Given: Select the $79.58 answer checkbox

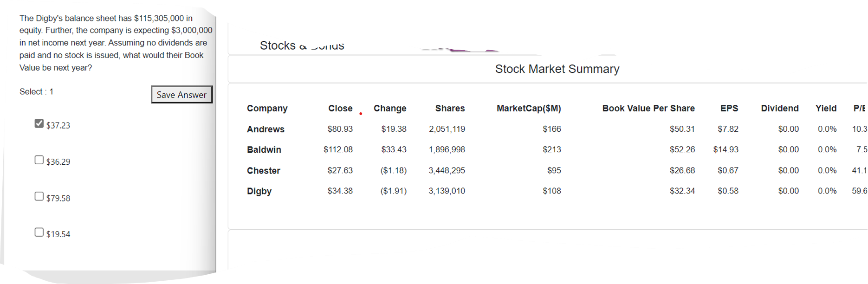Looking at the screenshot, I should tap(39, 196).
